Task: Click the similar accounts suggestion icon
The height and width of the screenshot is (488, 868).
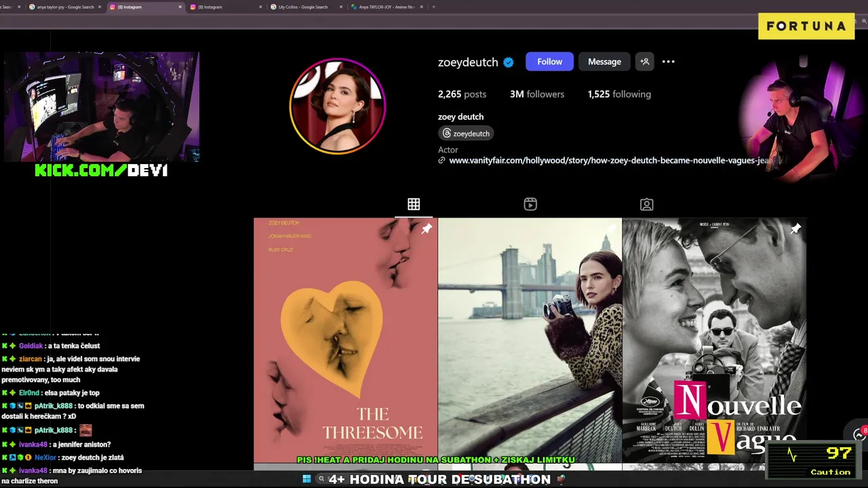Action: click(x=645, y=62)
